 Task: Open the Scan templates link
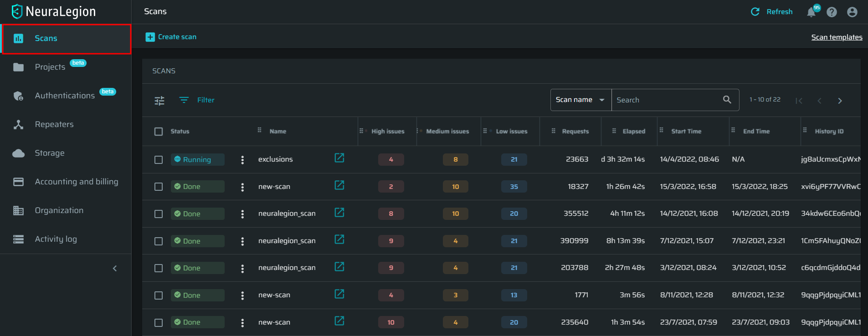coord(837,37)
